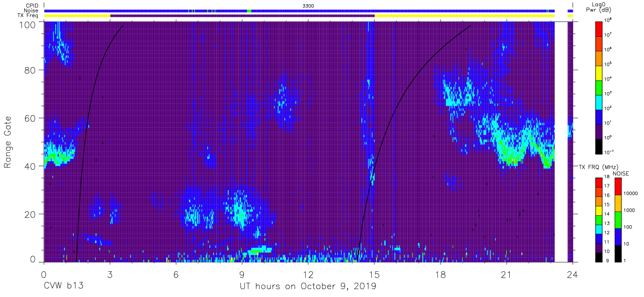Pick the green segment of the NOISE colorbar
Screen dimensions: 644x297
(618, 220)
